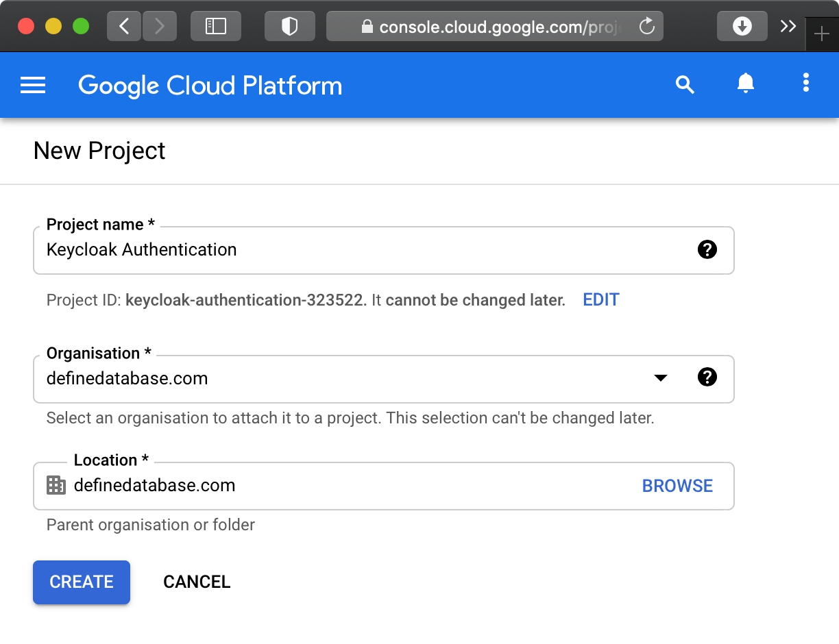
Task: Click the CREATE button
Action: click(81, 582)
